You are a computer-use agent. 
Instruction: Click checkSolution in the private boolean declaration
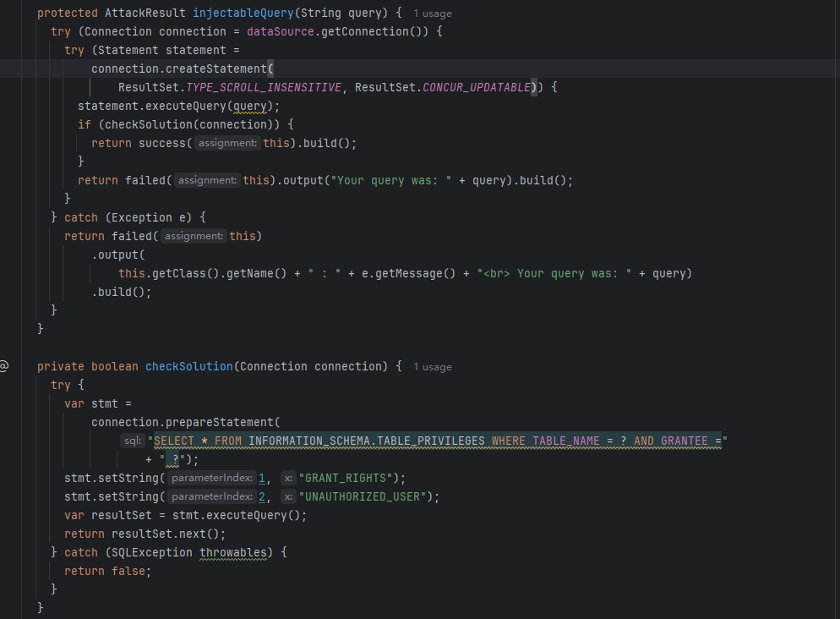tap(189, 366)
